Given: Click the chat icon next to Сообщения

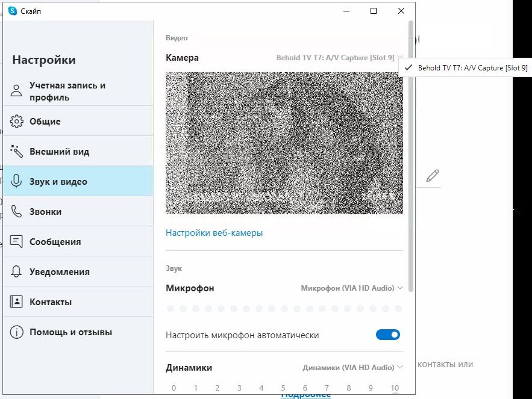Looking at the screenshot, I should click(x=17, y=241).
